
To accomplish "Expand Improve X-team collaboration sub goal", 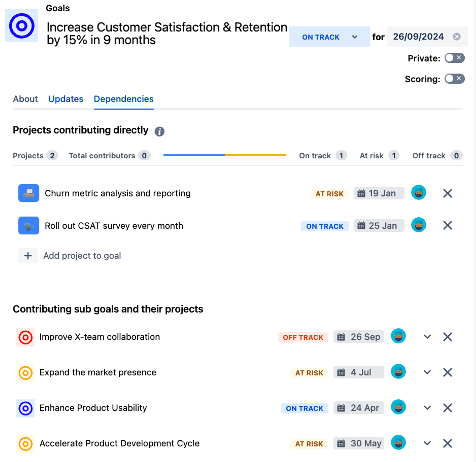I will (x=427, y=337).
